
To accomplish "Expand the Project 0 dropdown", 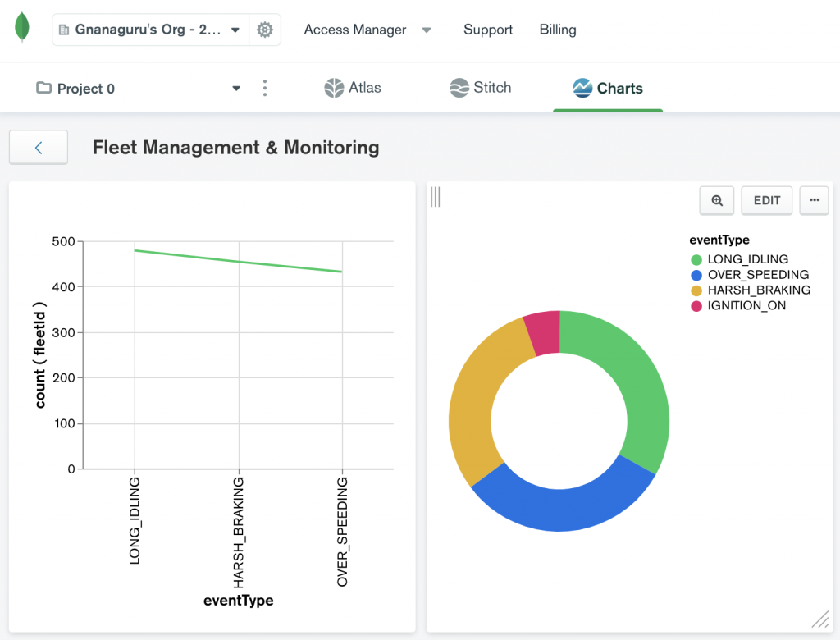I will tap(236, 87).
